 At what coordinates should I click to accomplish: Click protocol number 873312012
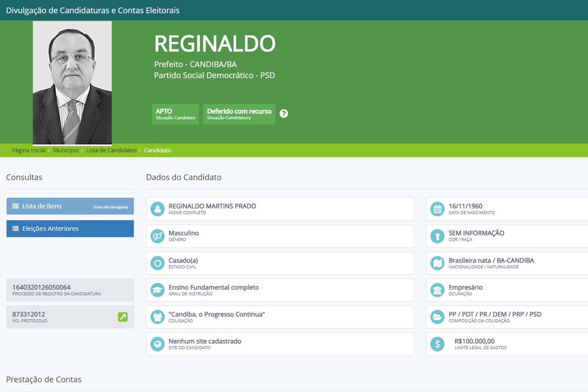29,314
